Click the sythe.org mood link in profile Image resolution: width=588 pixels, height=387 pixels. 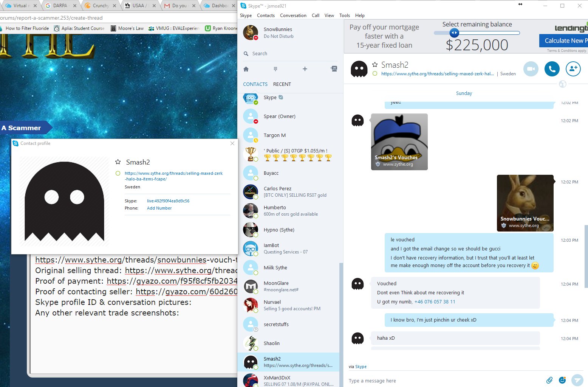(x=174, y=176)
